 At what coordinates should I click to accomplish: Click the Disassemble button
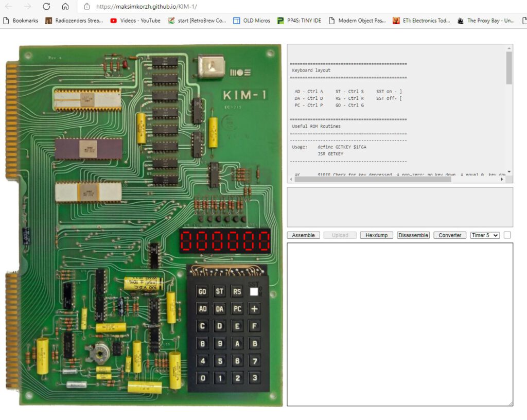click(413, 235)
